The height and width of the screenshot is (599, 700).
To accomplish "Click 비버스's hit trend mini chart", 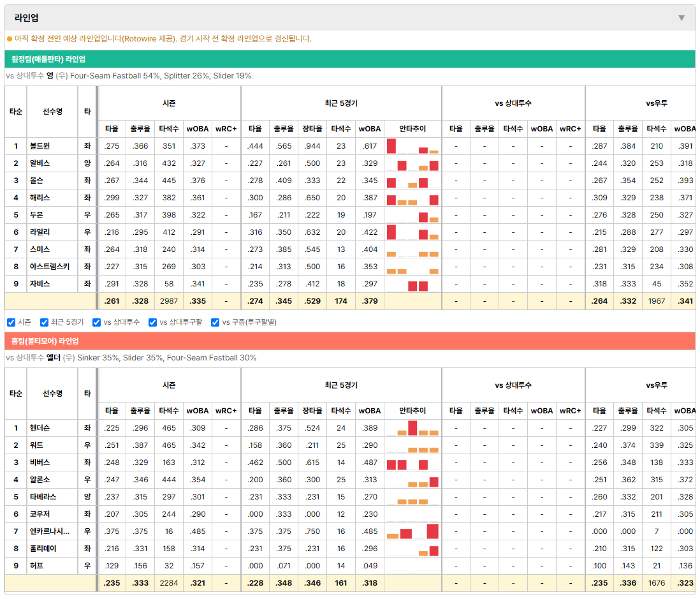I will click(412, 462).
